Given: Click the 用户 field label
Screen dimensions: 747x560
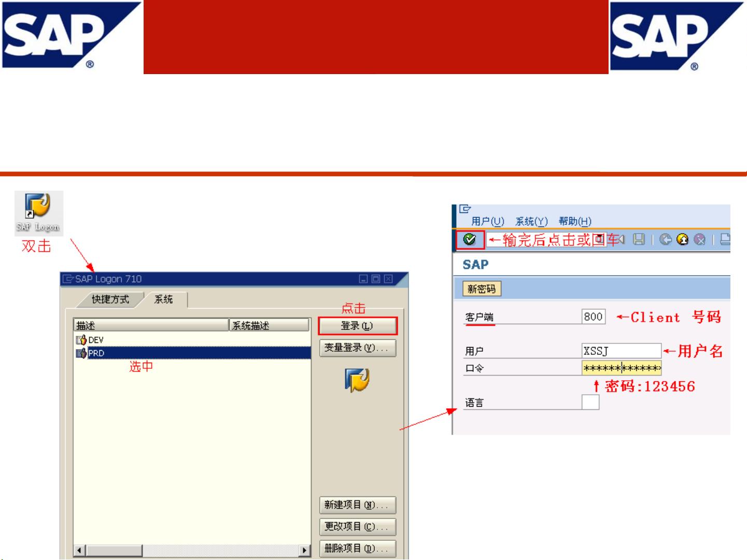Looking at the screenshot, I should point(474,351).
